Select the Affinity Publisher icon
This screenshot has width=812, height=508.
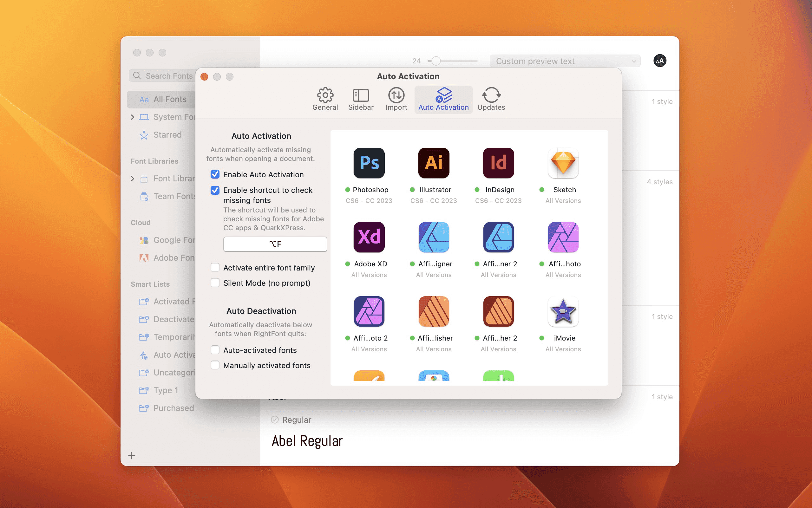pyautogui.click(x=434, y=311)
